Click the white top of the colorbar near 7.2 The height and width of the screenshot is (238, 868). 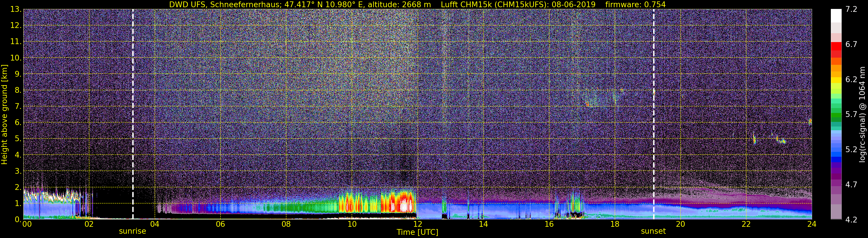point(836,15)
